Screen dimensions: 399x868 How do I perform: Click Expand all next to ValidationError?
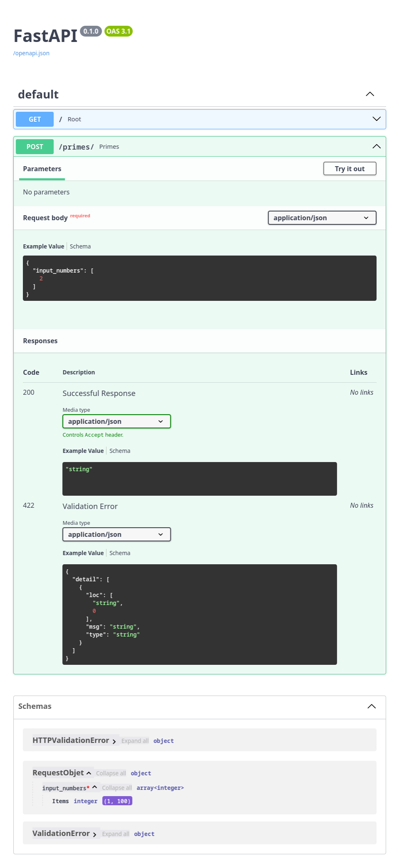click(116, 834)
